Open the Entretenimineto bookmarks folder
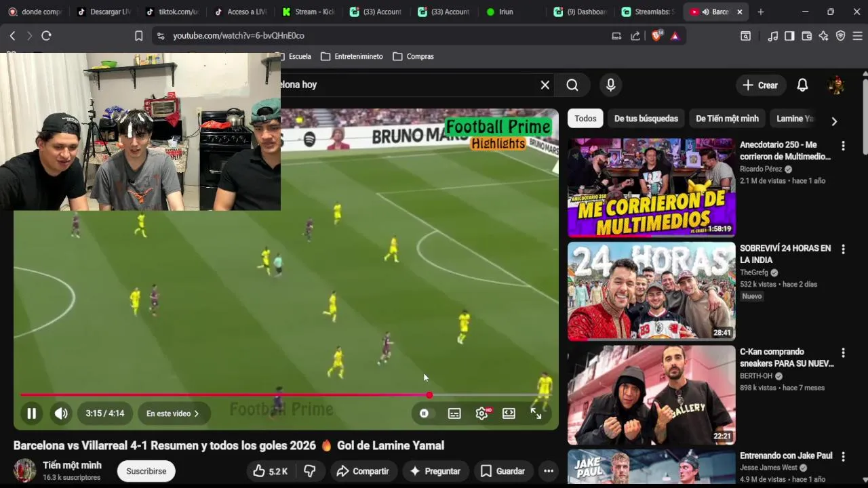This screenshot has width=868, height=488. tap(352, 56)
